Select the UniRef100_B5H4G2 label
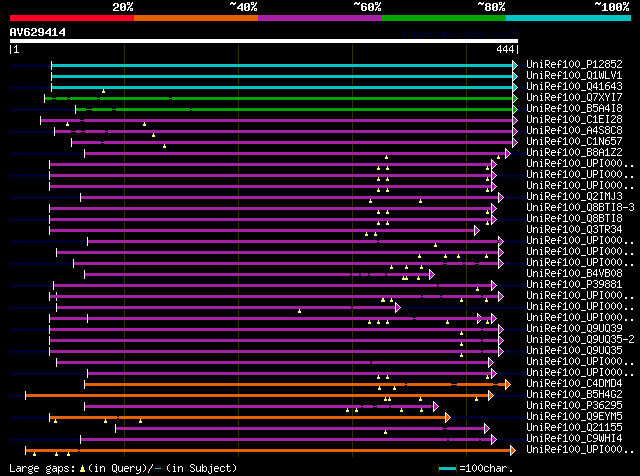This screenshot has height=476, width=640. point(574,395)
